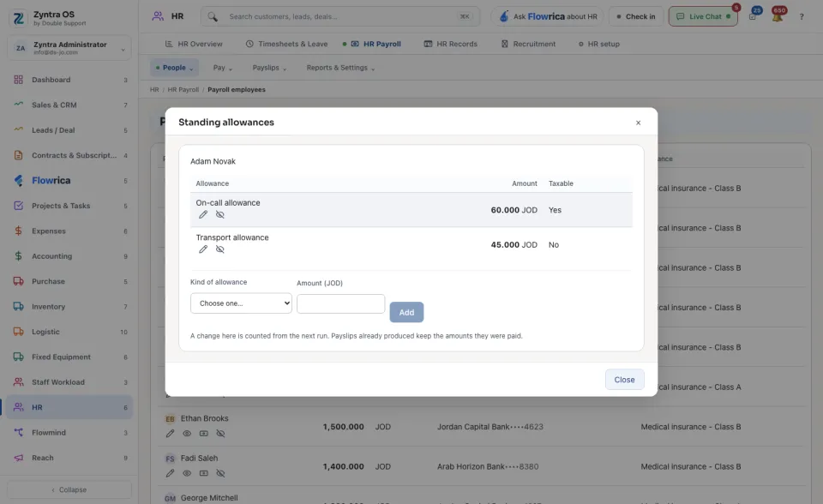Hide the On-call allowance entry
The image size is (823, 504).
coord(220,215)
